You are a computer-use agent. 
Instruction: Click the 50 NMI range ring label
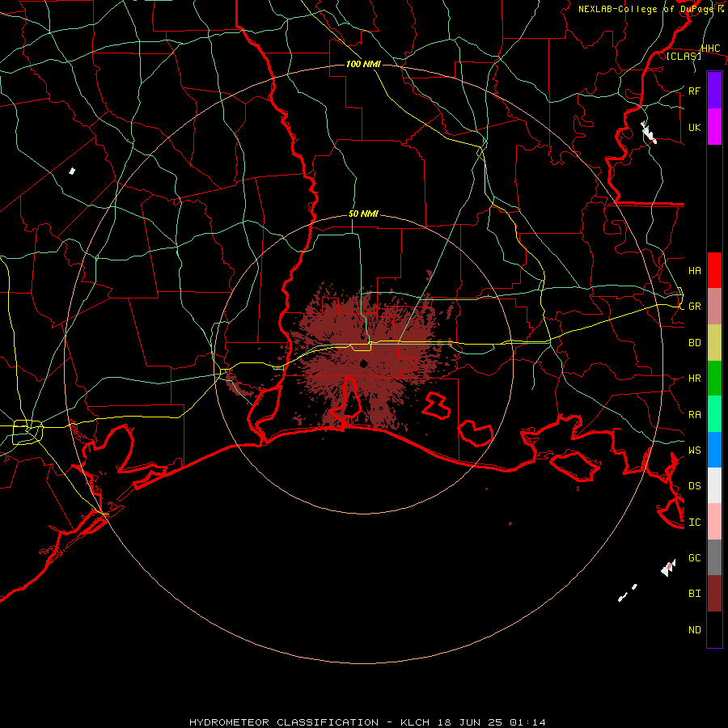[x=363, y=214]
